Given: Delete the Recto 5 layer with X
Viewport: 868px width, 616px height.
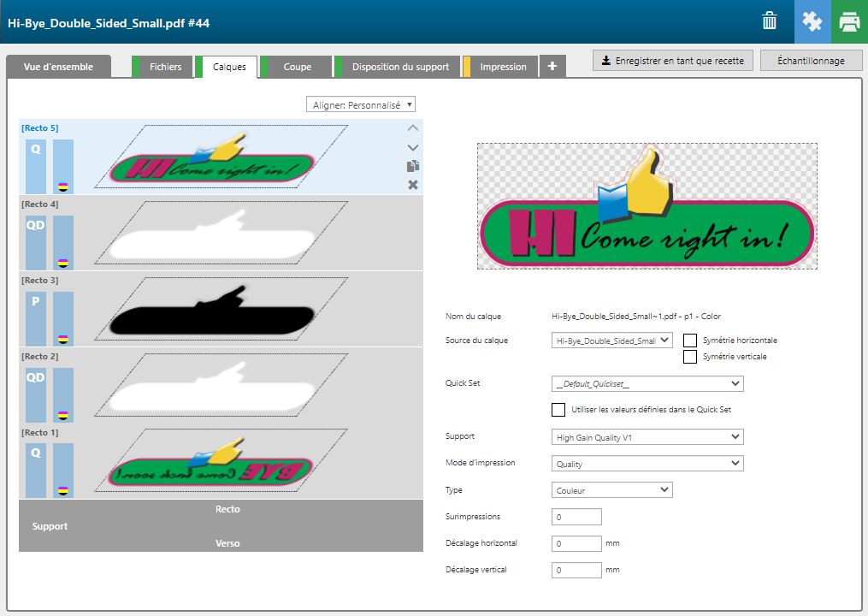Looking at the screenshot, I should click(x=413, y=185).
